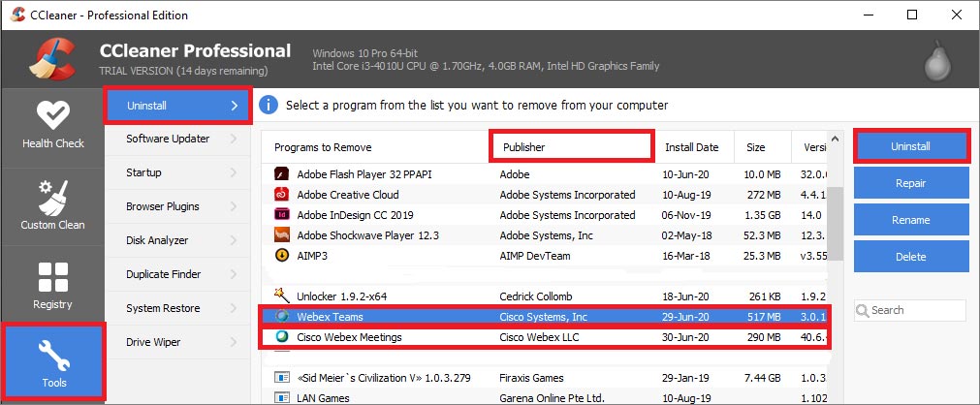The image size is (980, 405).
Task: Click CCleaner title bar app icon
Action: [x=17, y=15]
